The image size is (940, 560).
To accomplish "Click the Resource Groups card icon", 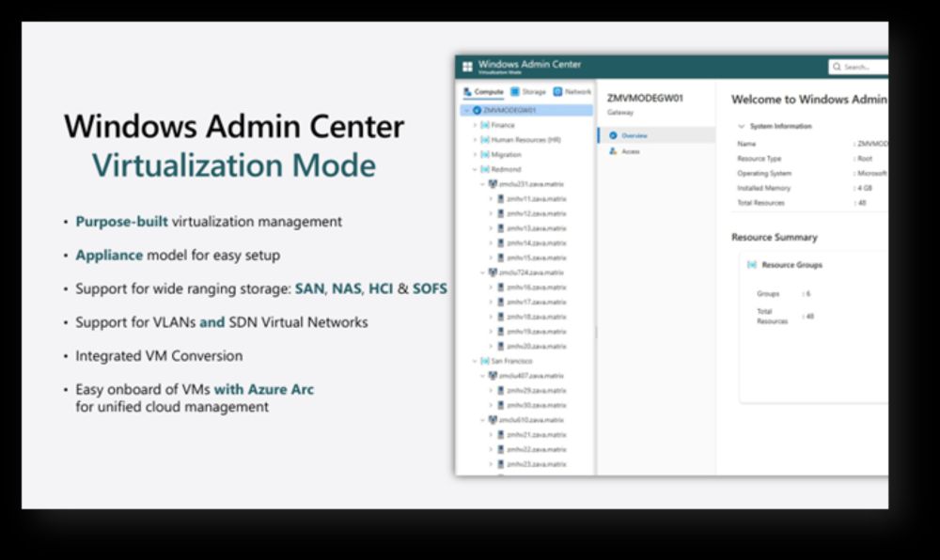I will (x=752, y=265).
